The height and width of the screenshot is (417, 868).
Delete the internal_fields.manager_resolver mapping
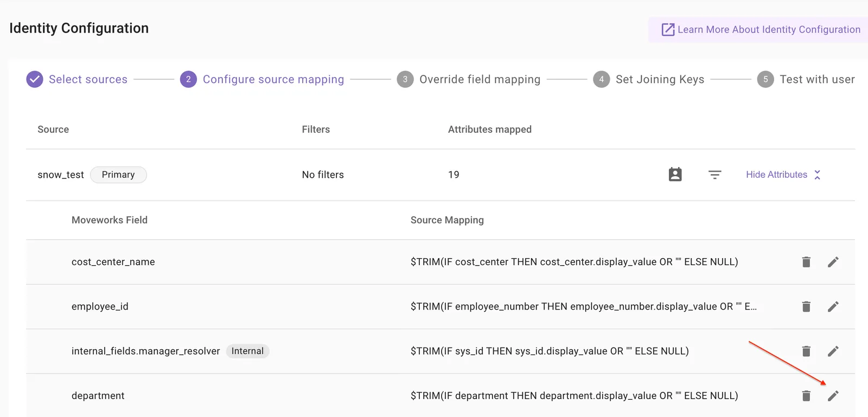(x=806, y=351)
